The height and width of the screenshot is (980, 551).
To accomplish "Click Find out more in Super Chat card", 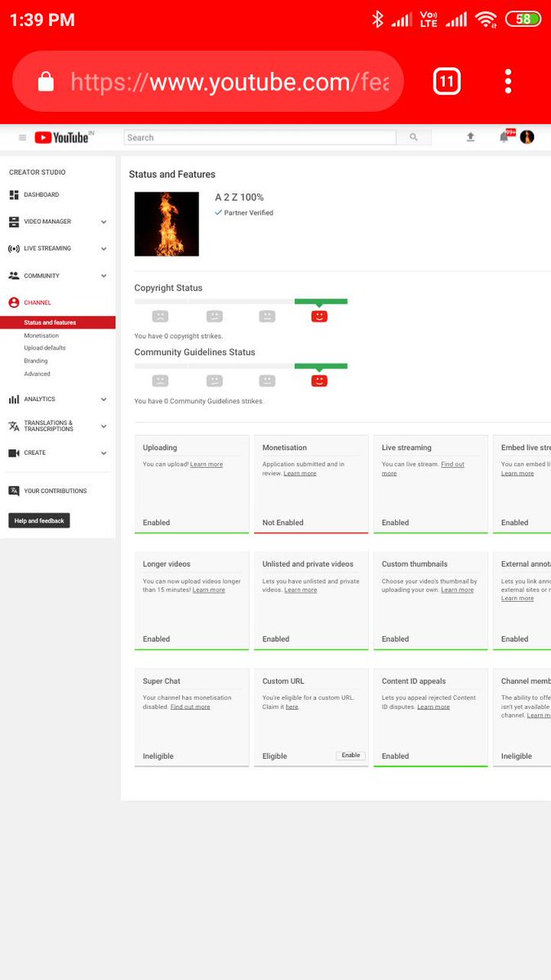I will [x=190, y=706].
